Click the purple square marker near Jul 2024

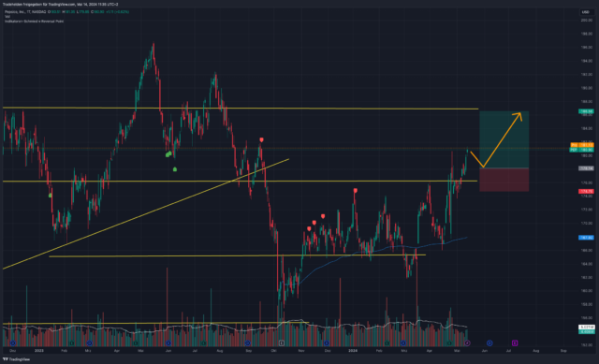(x=515, y=343)
